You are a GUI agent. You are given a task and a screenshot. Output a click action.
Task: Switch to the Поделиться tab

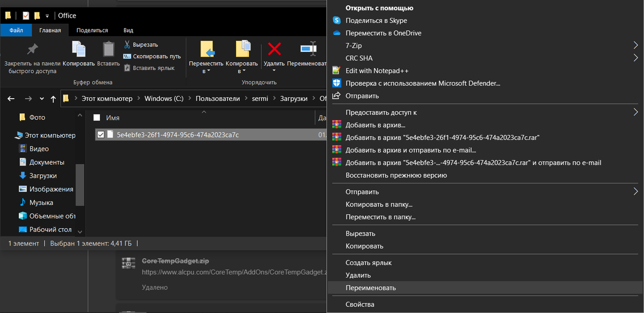(92, 31)
